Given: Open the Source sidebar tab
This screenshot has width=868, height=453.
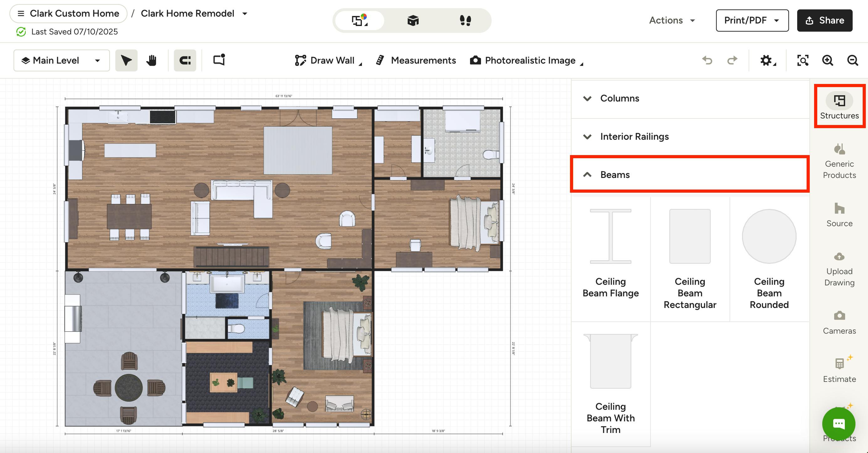Looking at the screenshot, I should coord(839,215).
